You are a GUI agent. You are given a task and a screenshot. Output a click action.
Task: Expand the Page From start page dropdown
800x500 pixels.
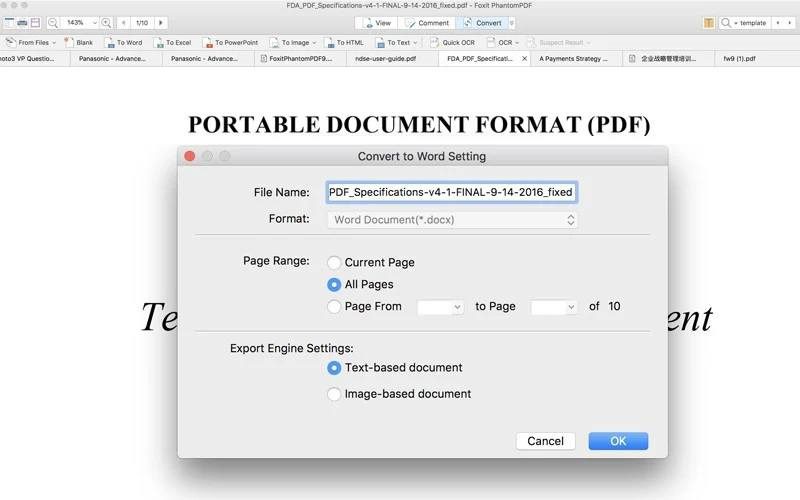(x=441, y=307)
